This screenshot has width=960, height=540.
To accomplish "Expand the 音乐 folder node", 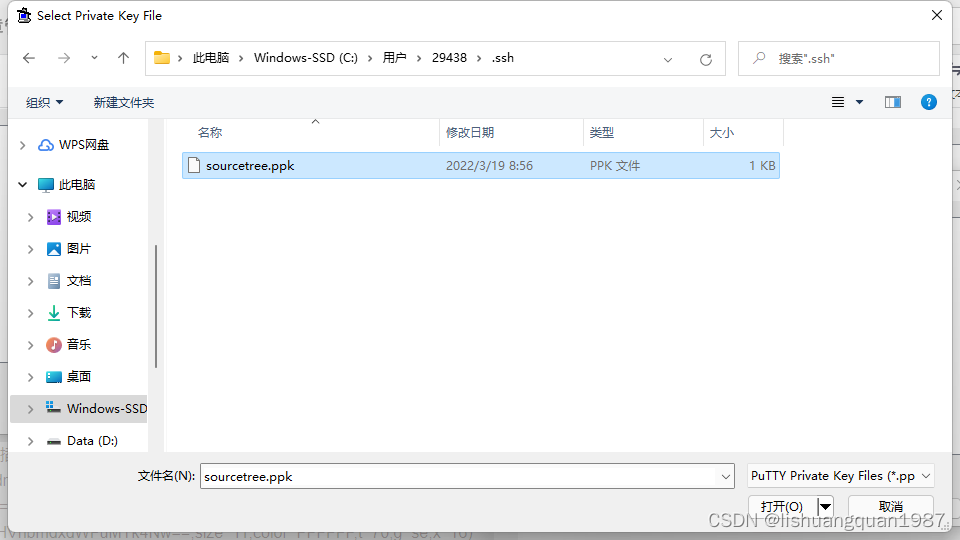I will [31, 345].
